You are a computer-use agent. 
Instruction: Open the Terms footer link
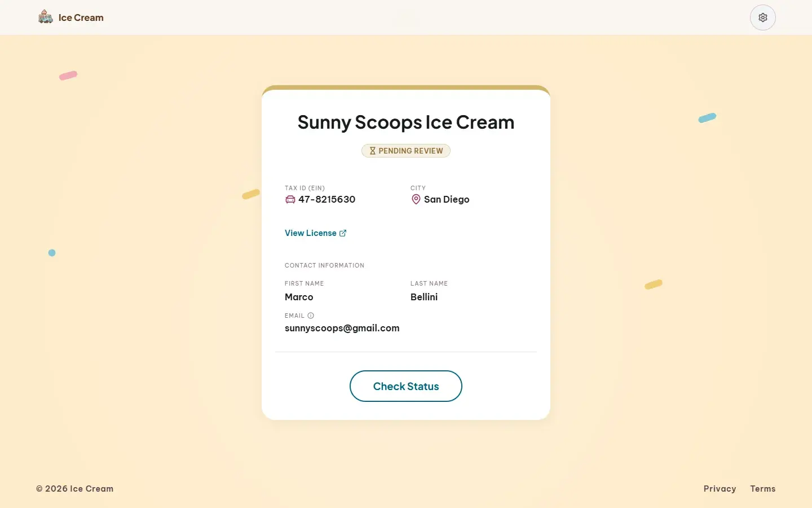click(763, 489)
